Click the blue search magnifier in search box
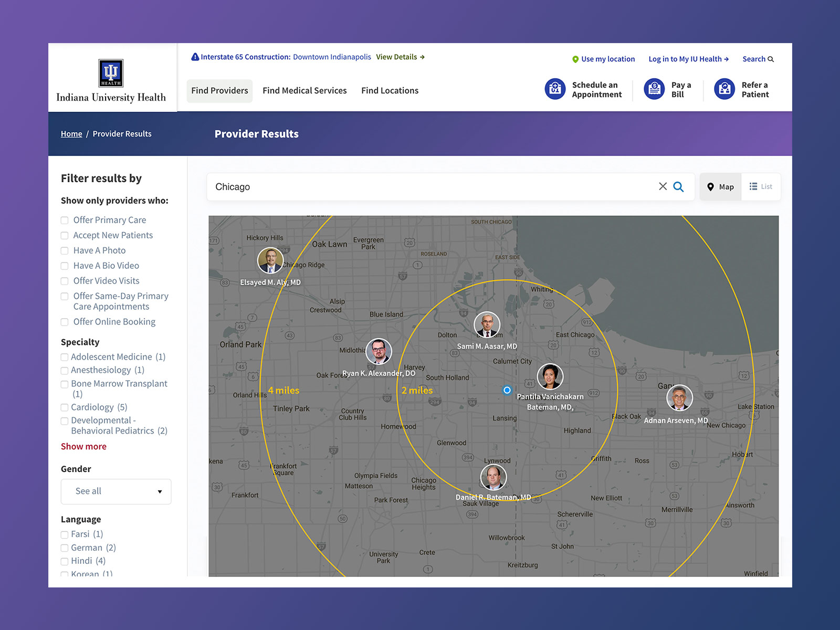 (x=678, y=186)
